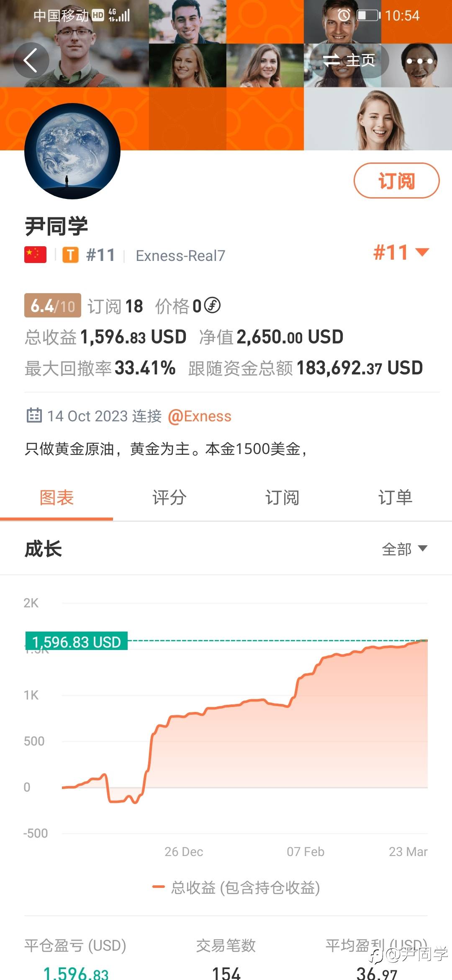Tap the back arrow icon
Viewport: 452px width, 980px height.
[31, 61]
